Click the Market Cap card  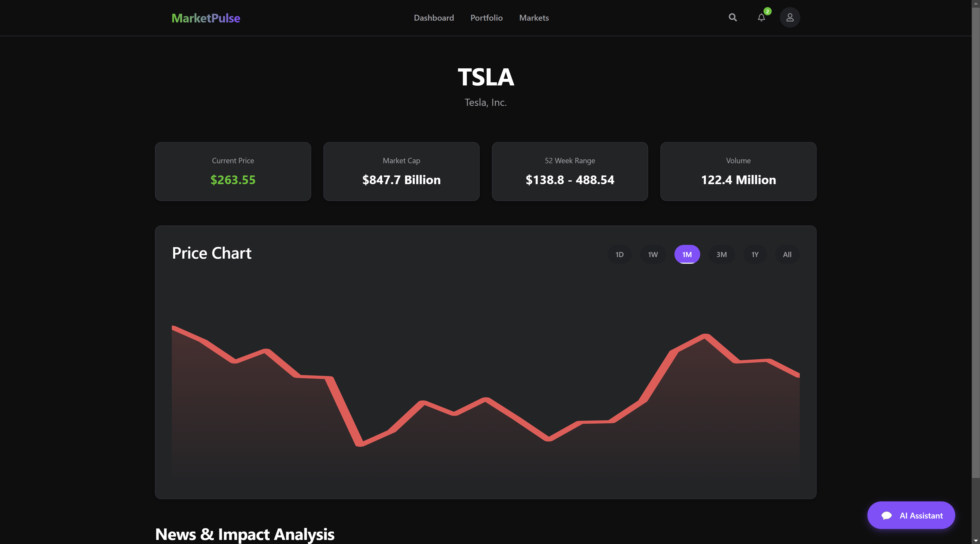click(x=401, y=171)
